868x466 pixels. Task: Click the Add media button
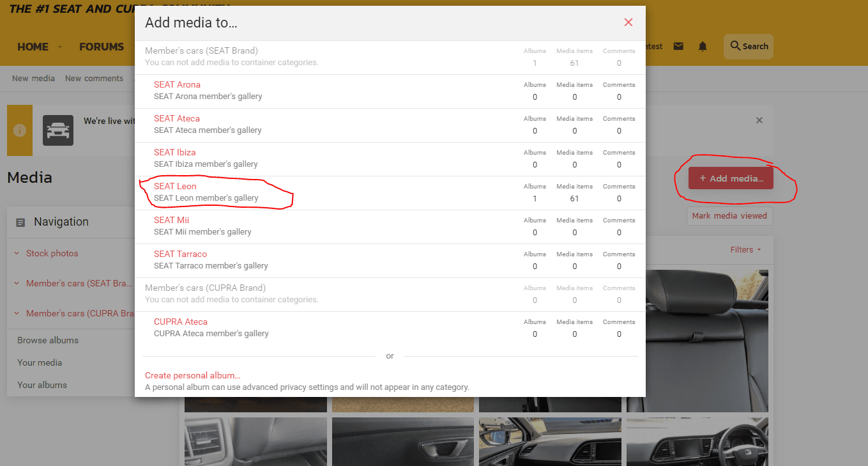tap(731, 178)
